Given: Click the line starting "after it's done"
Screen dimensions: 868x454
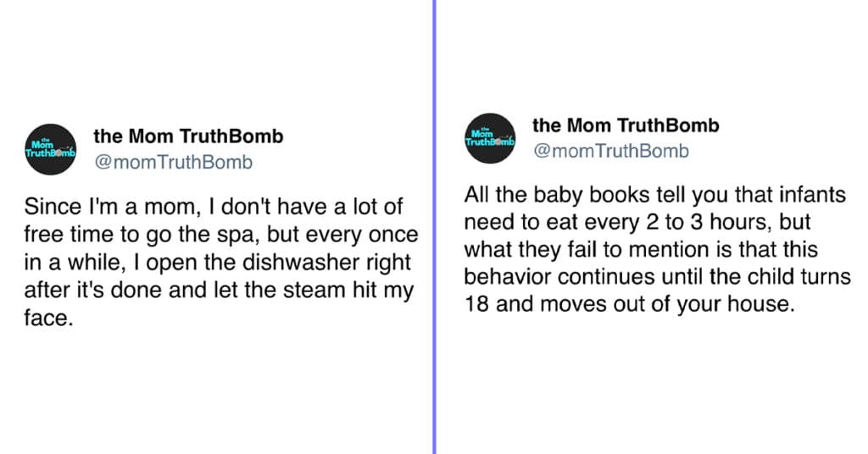Looking at the screenshot, I should pos(219,290).
